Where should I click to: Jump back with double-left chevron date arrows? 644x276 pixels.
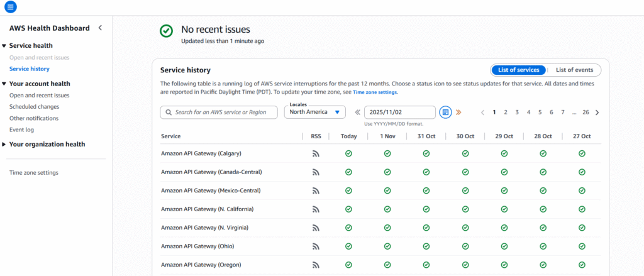pyautogui.click(x=357, y=113)
